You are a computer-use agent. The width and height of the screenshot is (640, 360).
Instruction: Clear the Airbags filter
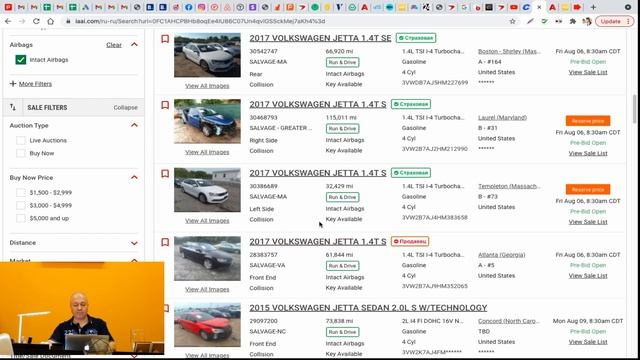[x=114, y=45]
